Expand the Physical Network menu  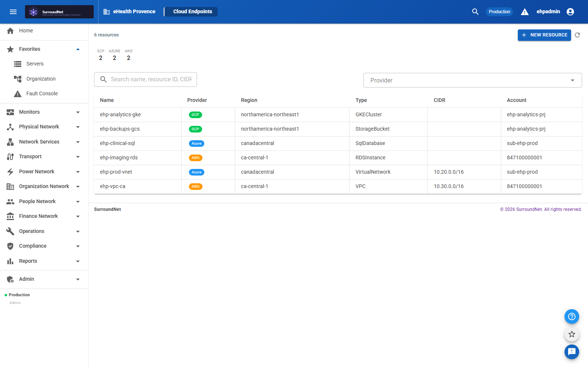coord(44,127)
